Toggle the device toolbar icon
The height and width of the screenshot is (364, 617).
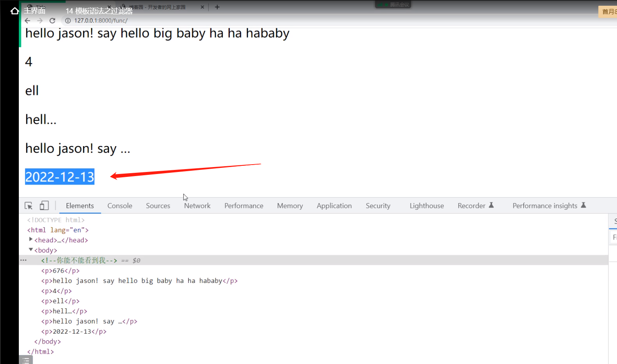(x=44, y=206)
